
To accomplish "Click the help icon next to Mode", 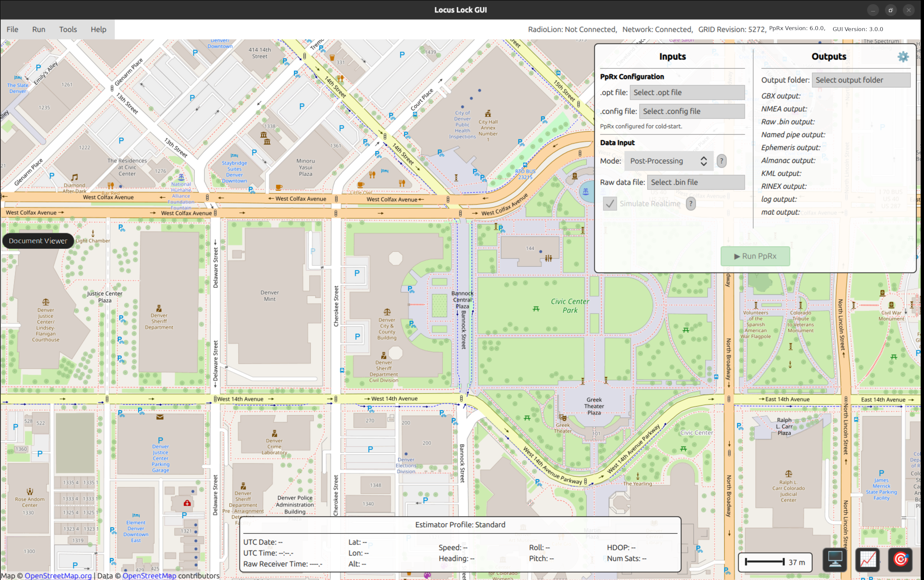I will [x=722, y=161].
